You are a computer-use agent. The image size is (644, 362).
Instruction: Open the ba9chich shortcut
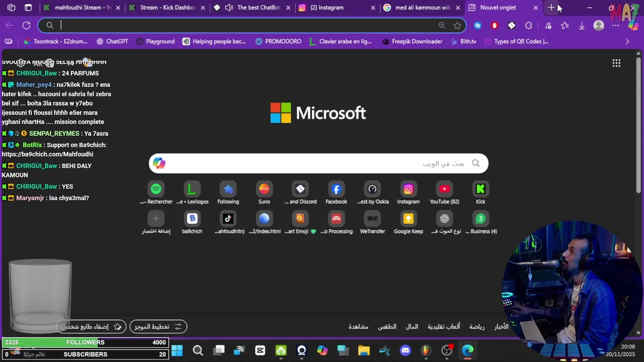tap(192, 223)
